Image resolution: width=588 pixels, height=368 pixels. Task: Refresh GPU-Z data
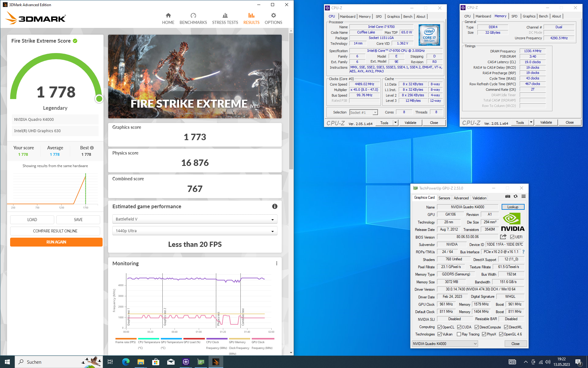tap(516, 196)
